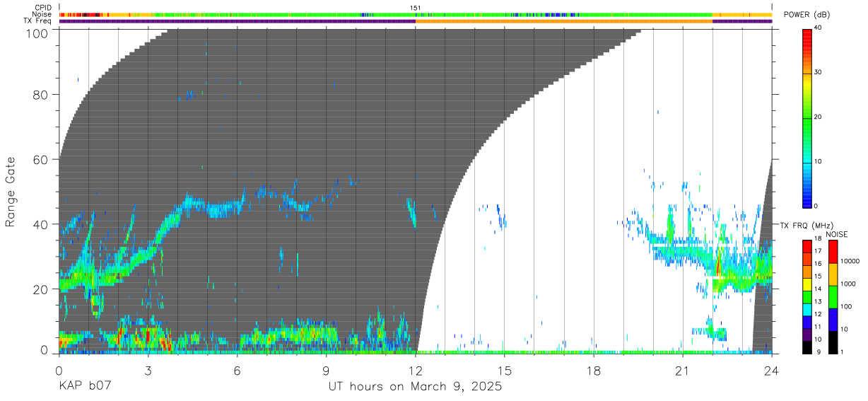Click the '21' tick on UT hours axis

[x=683, y=370]
